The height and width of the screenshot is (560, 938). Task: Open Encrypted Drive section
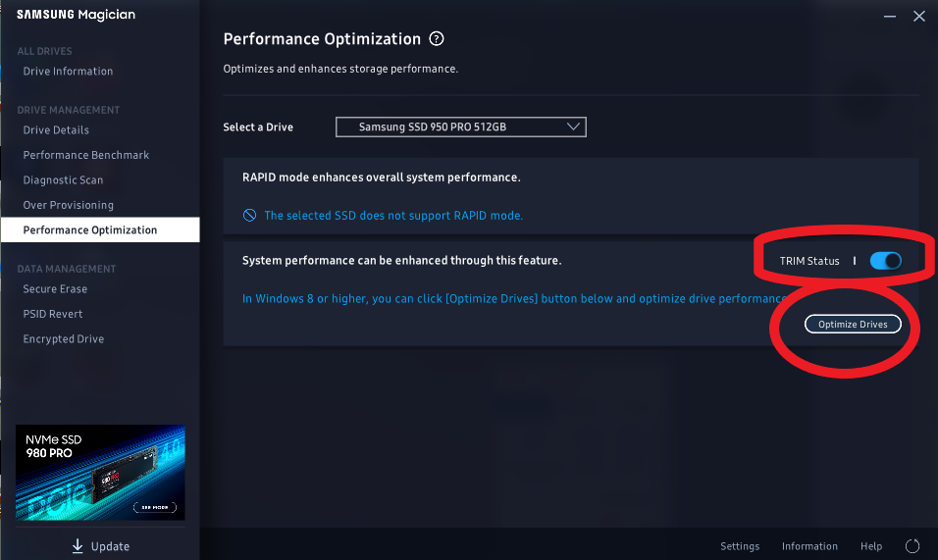tap(64, 339)
